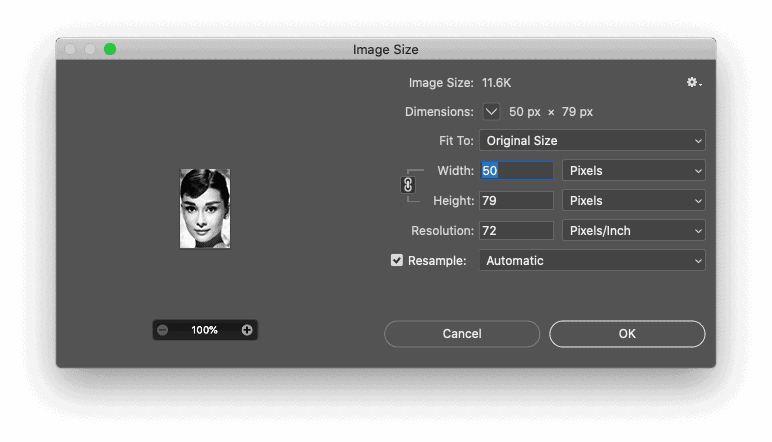Expand the Height units Pixels dropdown
The image size is (772, 442).
coord(634,201)
